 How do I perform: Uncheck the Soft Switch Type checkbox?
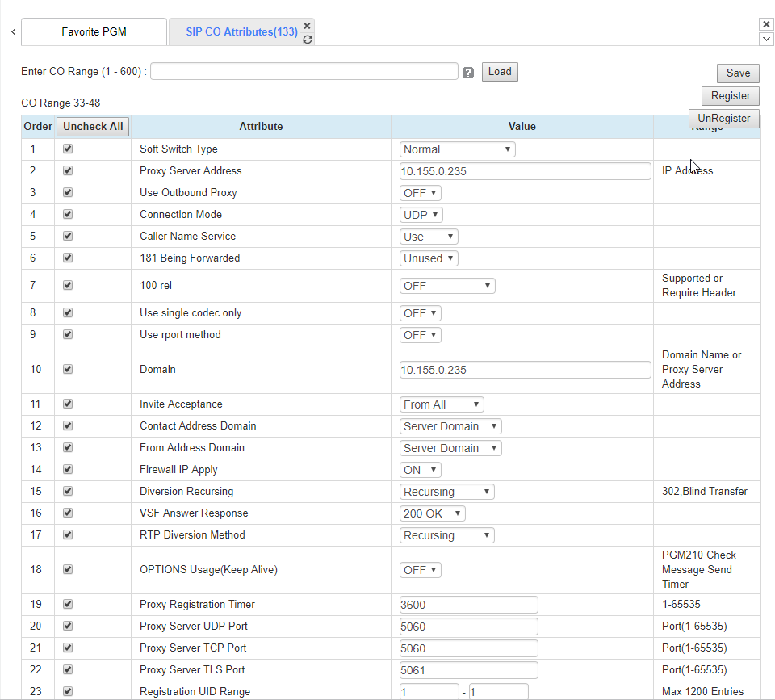pos(68,149)
